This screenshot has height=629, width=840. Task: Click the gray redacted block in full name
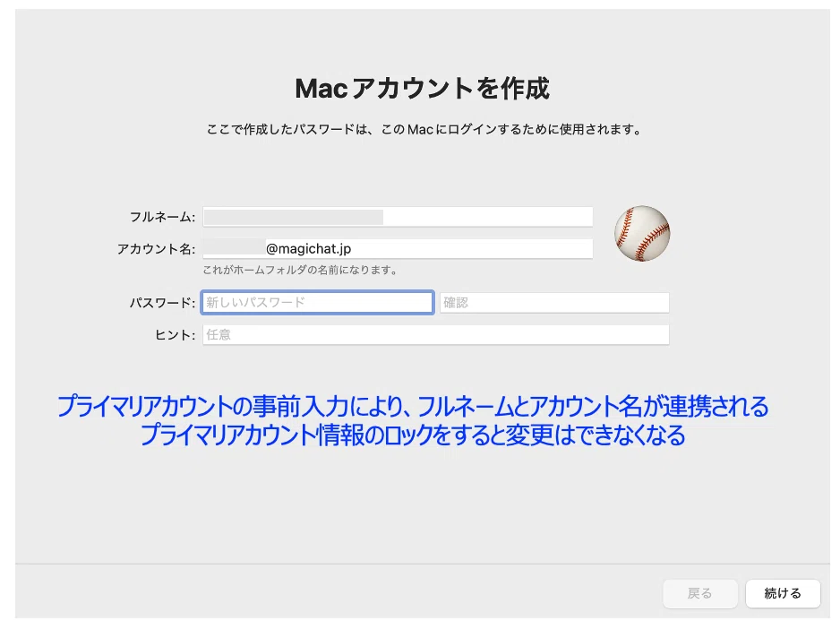click(293, 217)
